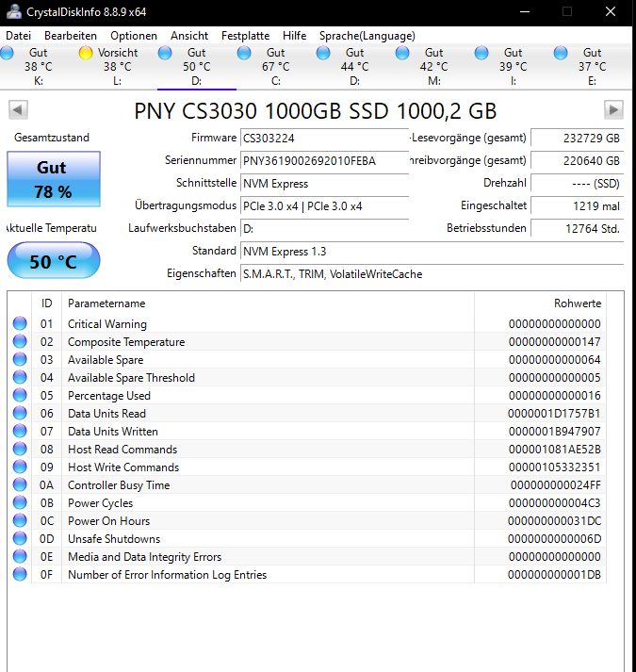Select the 44 °C D: drive orb
This screenshot has height=672, width=636.
tap(323, 53)
